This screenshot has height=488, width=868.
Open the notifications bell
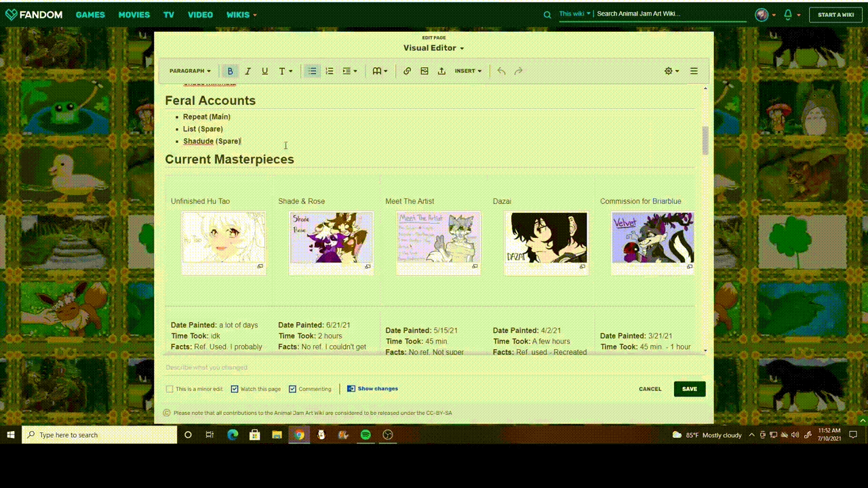pyautogui.click(x=788, y=14)
